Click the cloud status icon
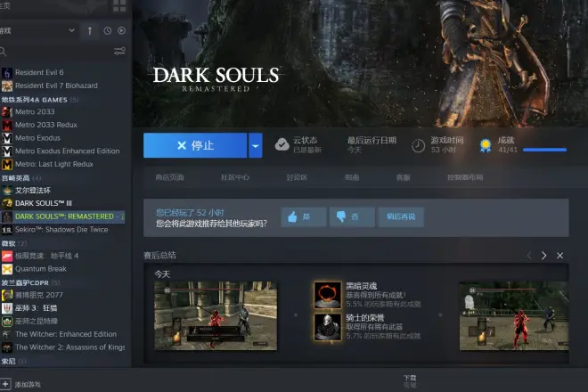 point(282,145)
